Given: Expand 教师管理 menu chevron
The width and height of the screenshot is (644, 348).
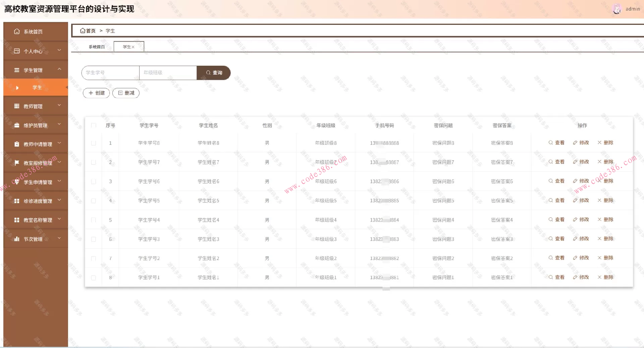Looking at the screenshot, I should coord(59,105).
